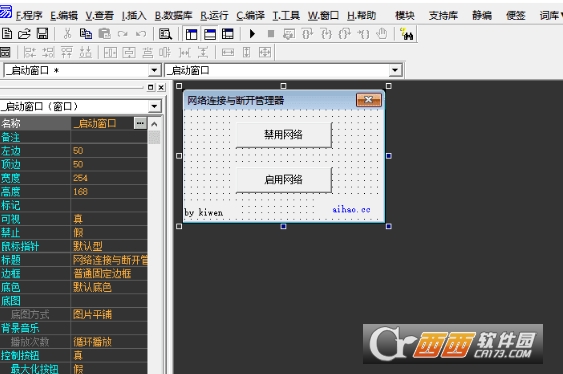Select the 启用网络 button in designer

click(x=284, y=179)
